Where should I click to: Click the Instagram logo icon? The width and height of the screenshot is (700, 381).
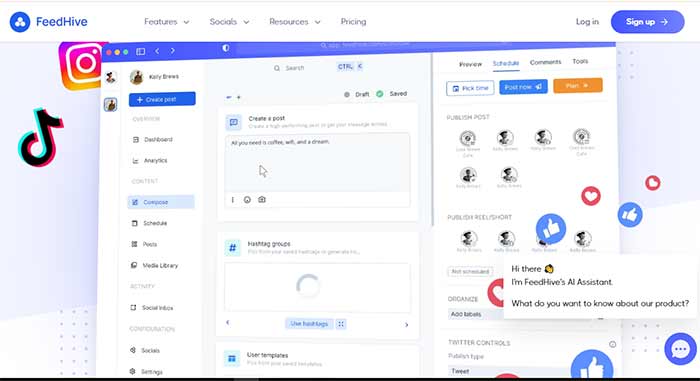[x=80, y=65]
